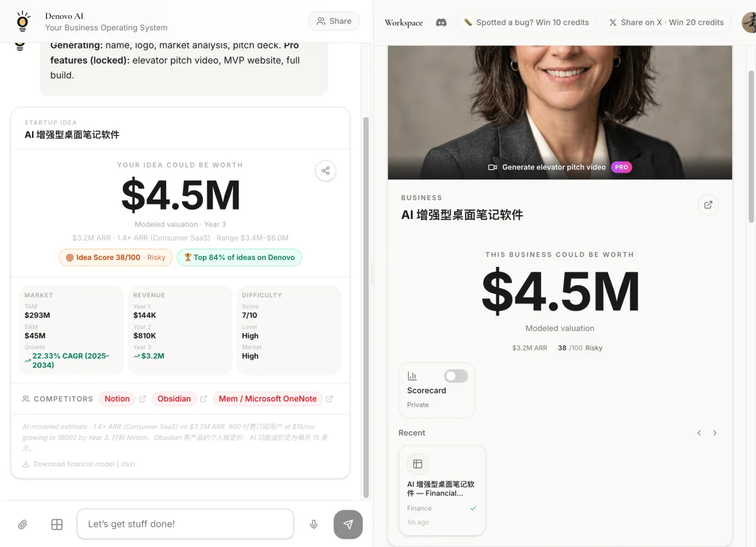Open the Financial model recent card
The height and width of the screenshot is (547, 756).
pyautogui.click(x=442, y=490)
